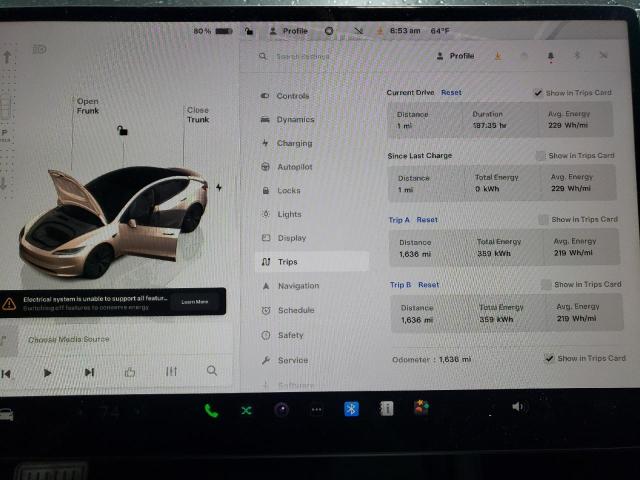Toggle Trip A Show in Trips Card
The image size is (640, 480).
click(x=543, y=220)
